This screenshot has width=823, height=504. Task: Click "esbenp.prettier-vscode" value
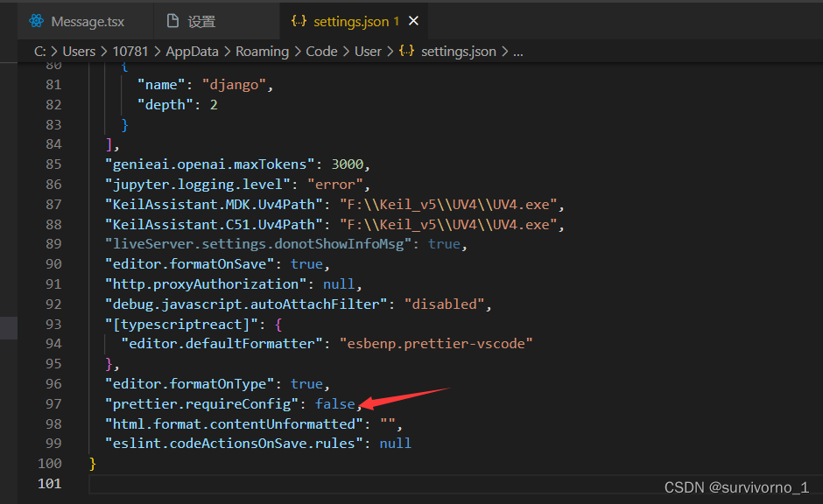436,344
